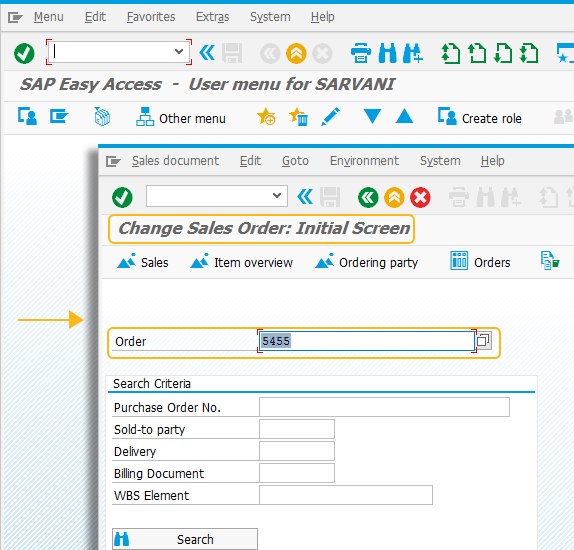Click the blue down triangle move favorites icon
This screenshot has width=574, height=550.
tap(372, 116)
